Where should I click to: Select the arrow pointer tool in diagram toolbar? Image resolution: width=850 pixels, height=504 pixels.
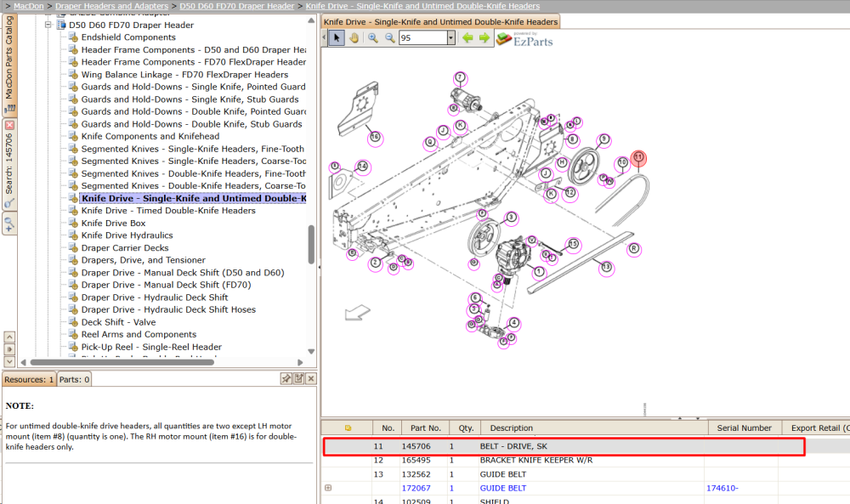click(x=336, y=38)
